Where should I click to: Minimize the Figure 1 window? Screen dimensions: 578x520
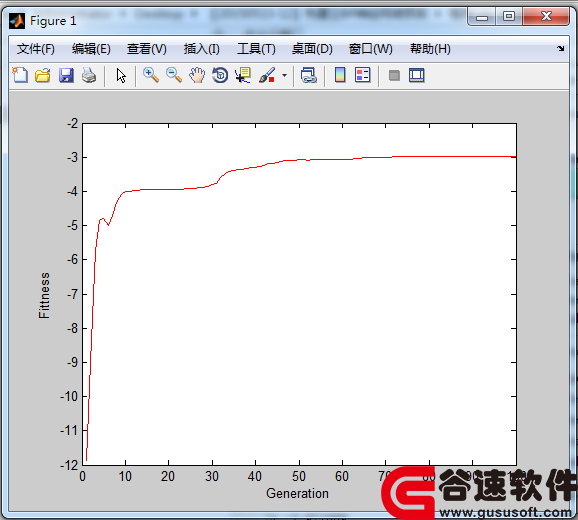482,17
